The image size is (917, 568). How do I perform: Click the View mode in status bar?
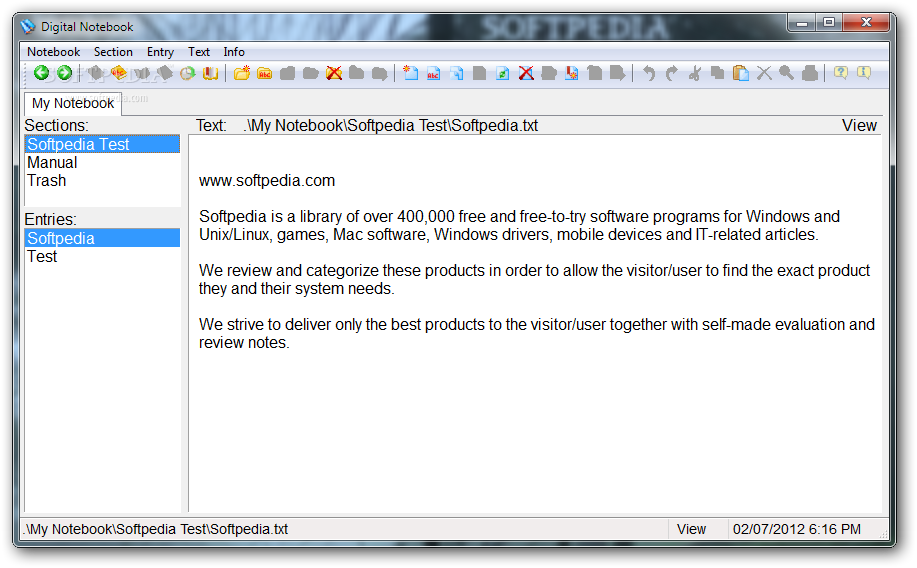point(691,529)
